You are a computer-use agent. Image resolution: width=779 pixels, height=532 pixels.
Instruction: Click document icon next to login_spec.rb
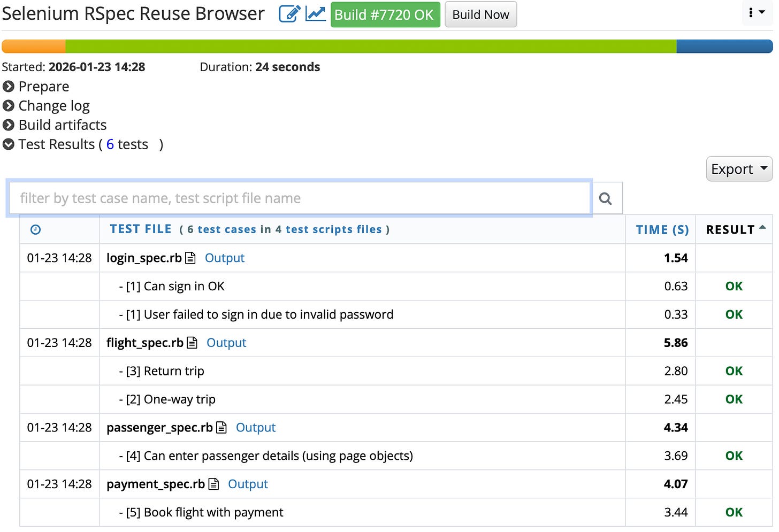tap(190, 258)
